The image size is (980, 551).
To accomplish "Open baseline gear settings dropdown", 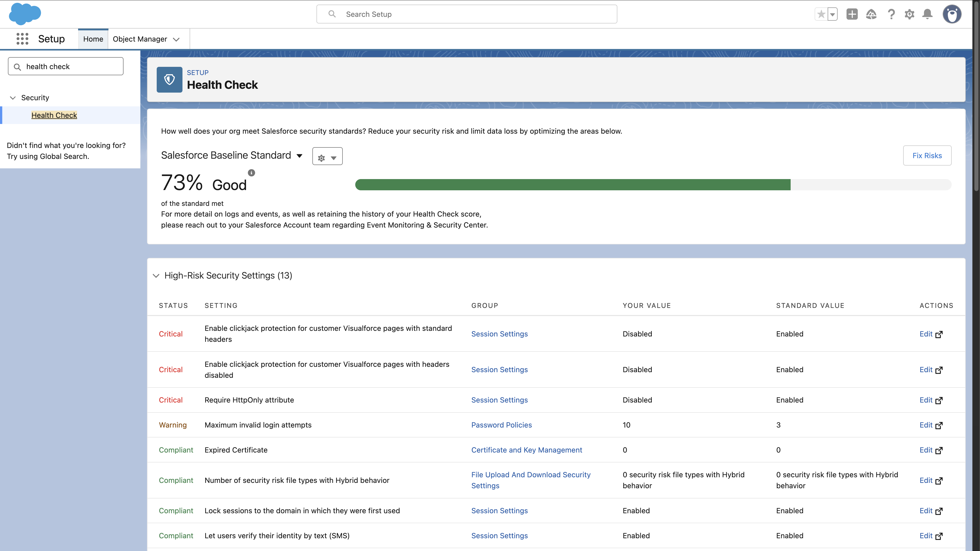I will 327,156.
